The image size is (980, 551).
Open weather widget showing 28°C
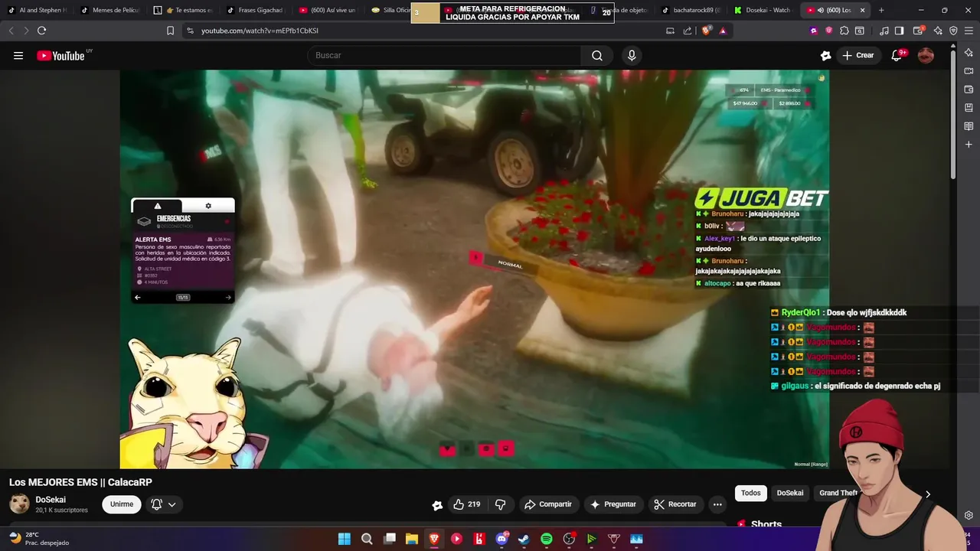(x=38, y=539)
